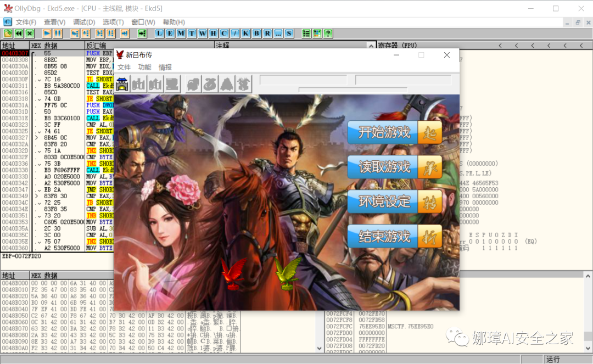Screen dimensions: 593x364
Task: Open OllyDbg 选项(T) menu
Action: (x=113, y=23)
